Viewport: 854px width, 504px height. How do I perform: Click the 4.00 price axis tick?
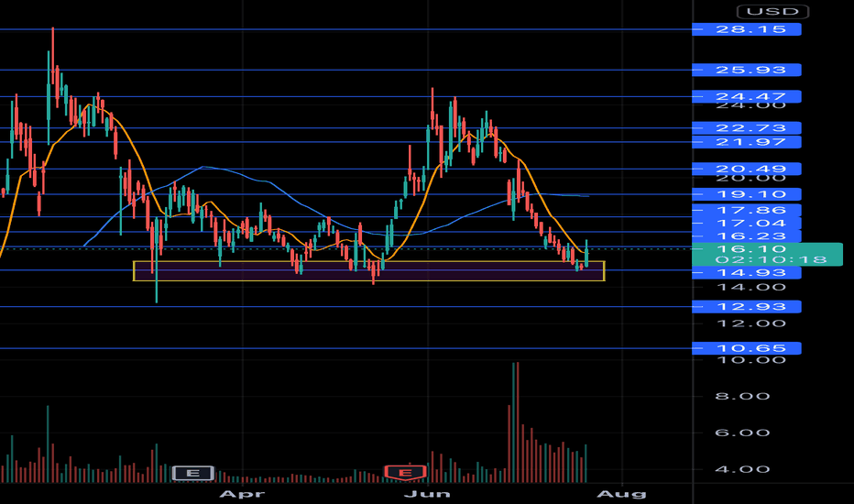[x=742, y=470]
